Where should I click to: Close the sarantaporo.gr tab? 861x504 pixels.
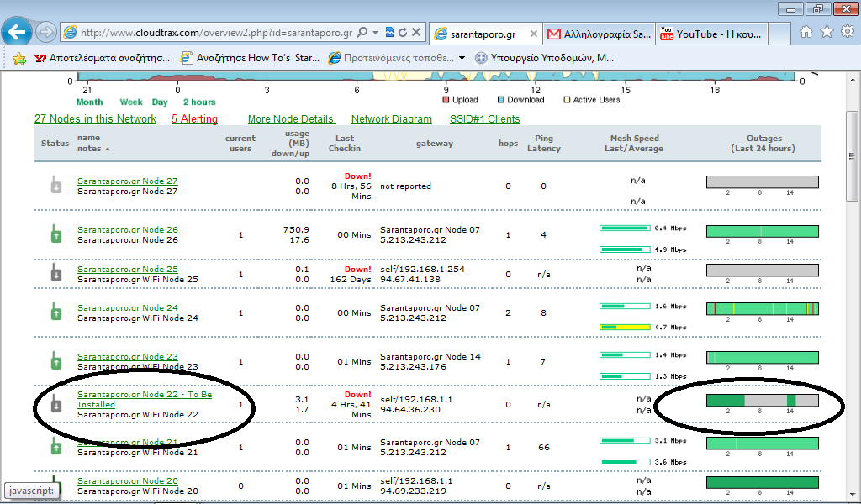(x=533, y=34)
